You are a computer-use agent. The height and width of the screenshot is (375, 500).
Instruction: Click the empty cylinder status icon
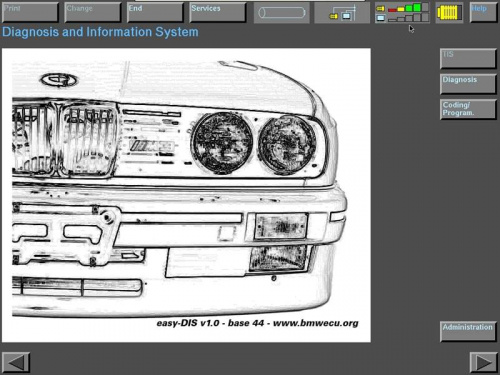coord(282,13)
